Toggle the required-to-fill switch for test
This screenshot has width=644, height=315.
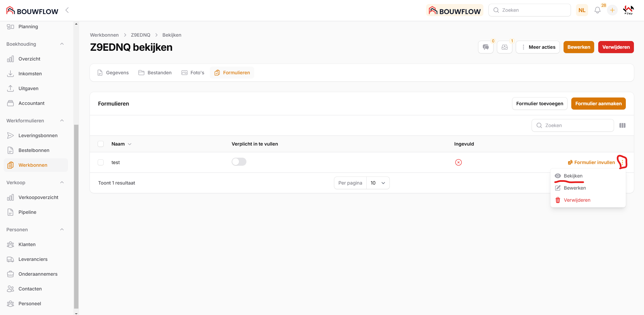(x=239, y=162)
